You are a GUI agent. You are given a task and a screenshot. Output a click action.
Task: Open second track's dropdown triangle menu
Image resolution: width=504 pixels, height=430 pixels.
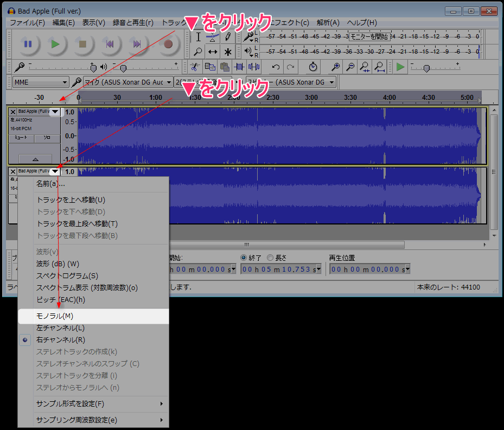[x=55, y=171]
